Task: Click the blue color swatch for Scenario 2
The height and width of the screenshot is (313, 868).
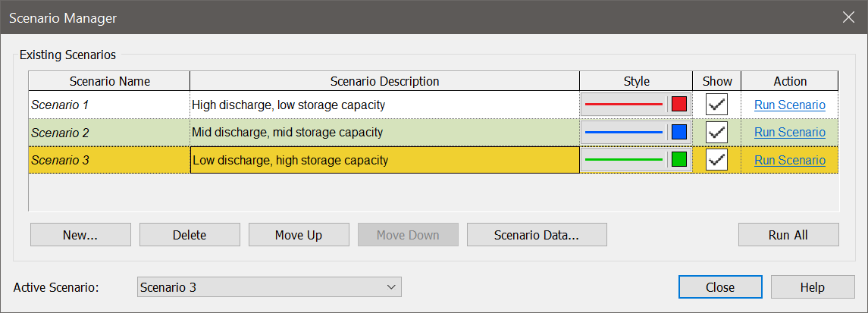Action: tap(679, 132)
